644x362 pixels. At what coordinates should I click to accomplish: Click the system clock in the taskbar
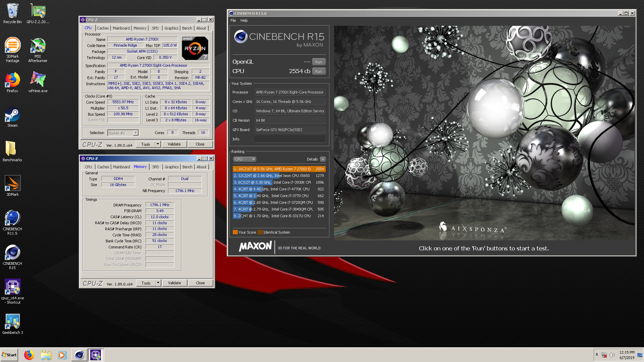tap(627, 355)
